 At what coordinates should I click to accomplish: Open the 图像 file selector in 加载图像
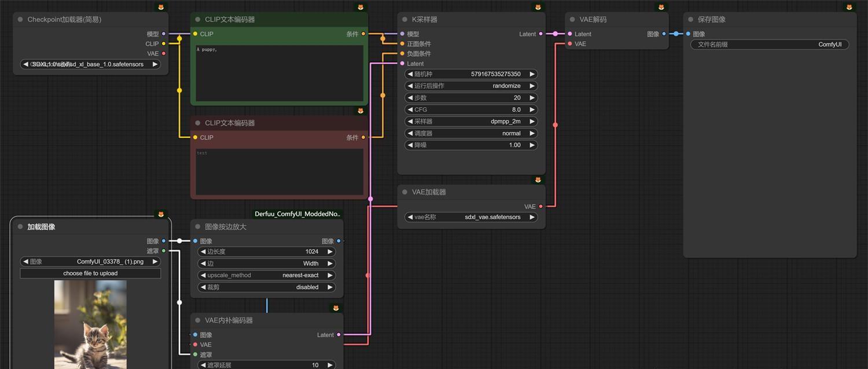tap(90, 261)
